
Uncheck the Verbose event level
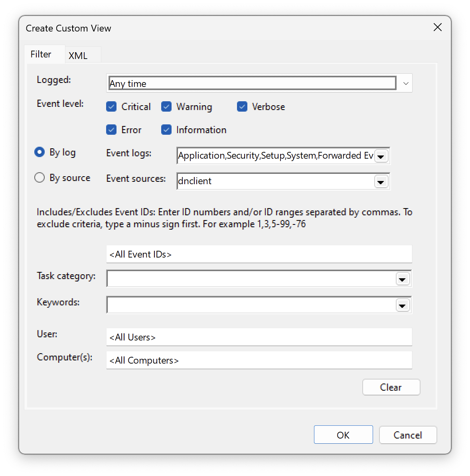click(x=242, y=106)
